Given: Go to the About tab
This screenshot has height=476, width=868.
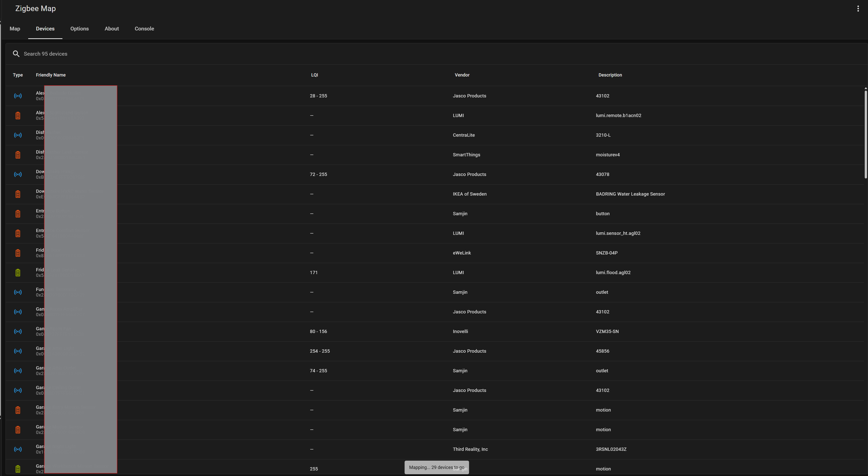Looking at the screenshot, I should (112, 29).
